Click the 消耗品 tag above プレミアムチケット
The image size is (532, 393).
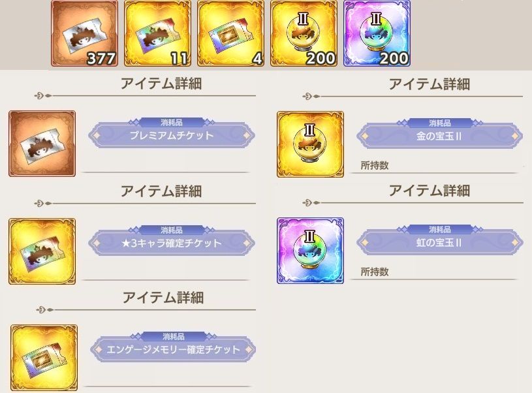172,122
